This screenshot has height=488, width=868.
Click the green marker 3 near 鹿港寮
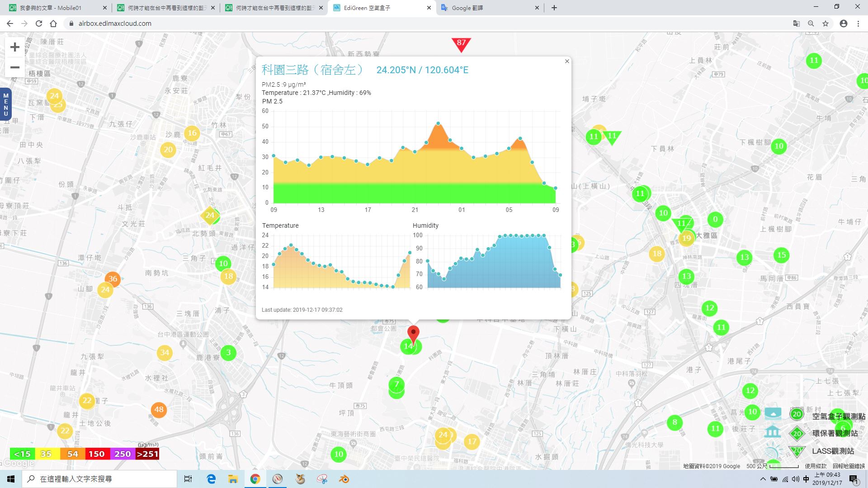[228, 352]
